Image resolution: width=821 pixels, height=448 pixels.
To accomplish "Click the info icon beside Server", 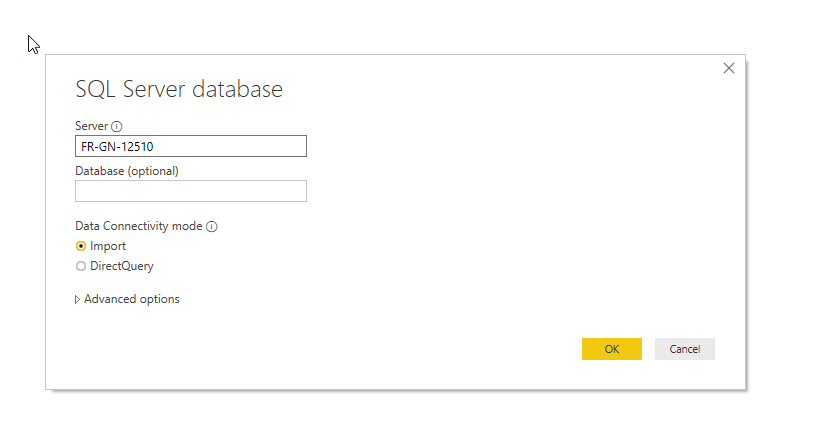I will point(116,127).
